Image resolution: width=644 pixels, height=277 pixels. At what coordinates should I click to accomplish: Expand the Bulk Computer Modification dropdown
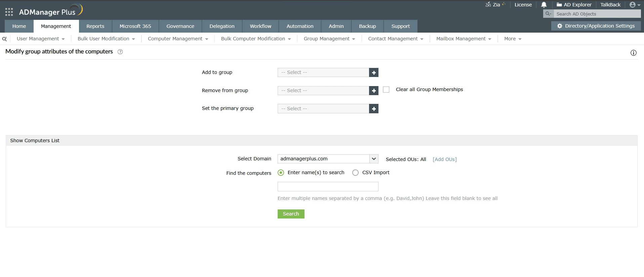(256, 39)
